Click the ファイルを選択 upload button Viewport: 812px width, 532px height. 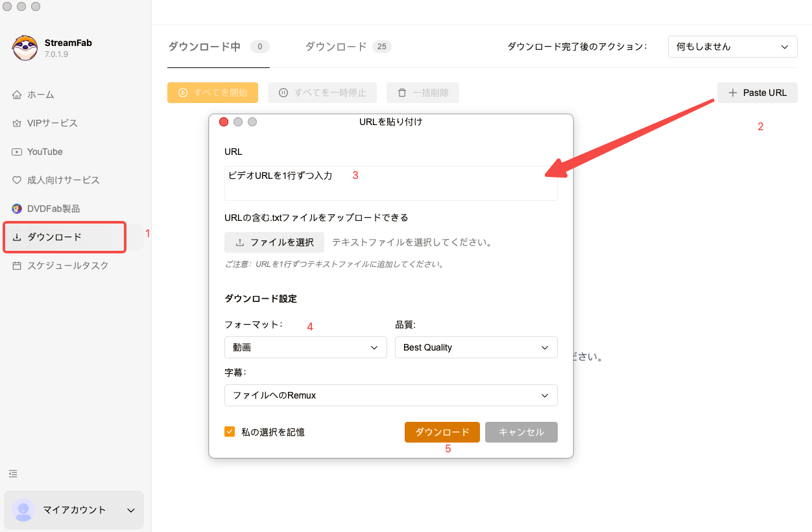tap(274, 242)
